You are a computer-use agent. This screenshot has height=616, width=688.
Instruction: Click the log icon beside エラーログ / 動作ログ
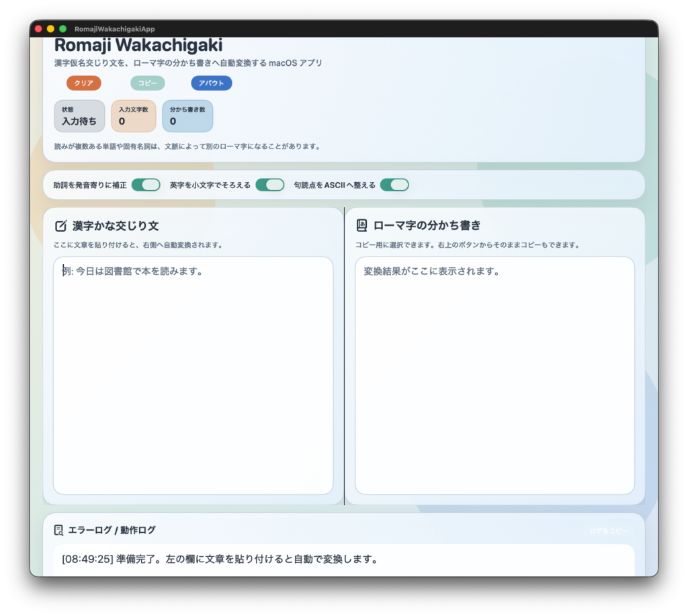tap(58, 530)
